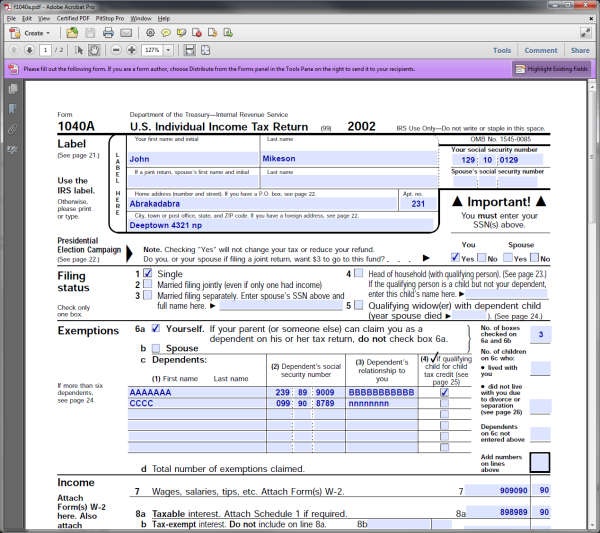Activate the Hand pan tool
600x533 pixels.
coord(94,50)
